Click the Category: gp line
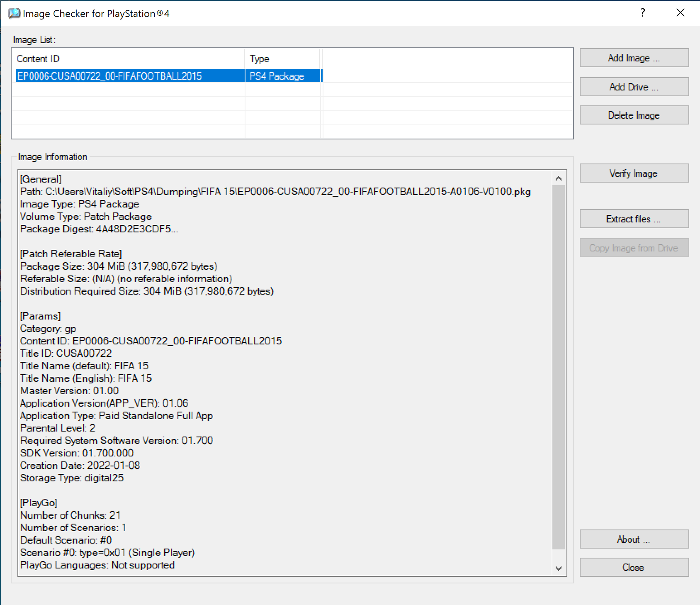 click(48, 329)
